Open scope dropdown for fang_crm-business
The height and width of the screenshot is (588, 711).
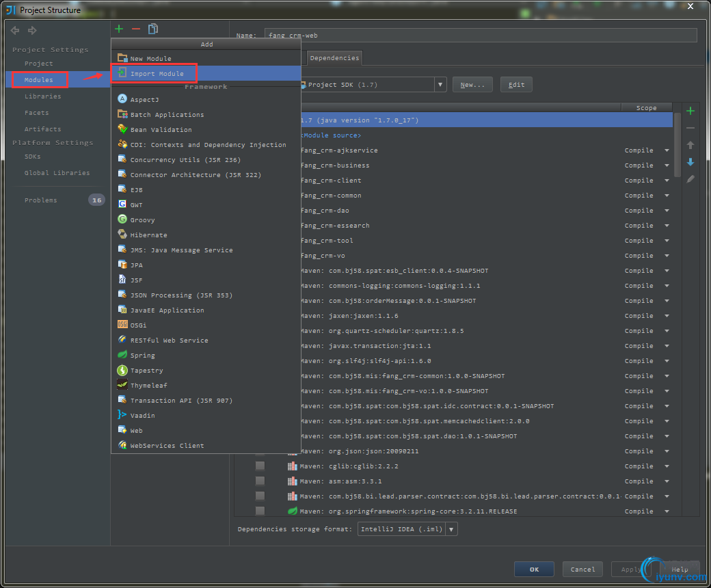pyautogui.click(x=667, y=165)
